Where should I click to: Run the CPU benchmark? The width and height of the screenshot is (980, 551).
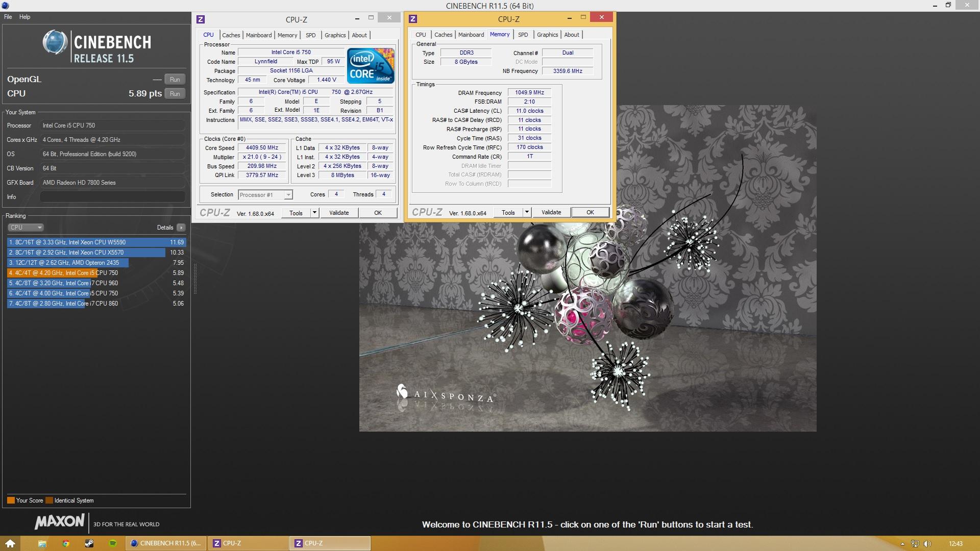click(x=175, y=94)
